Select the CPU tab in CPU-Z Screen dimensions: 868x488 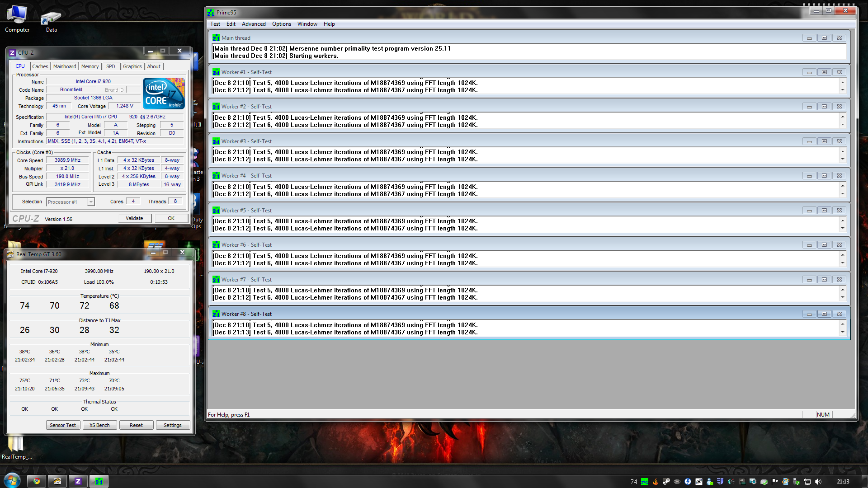20,66
